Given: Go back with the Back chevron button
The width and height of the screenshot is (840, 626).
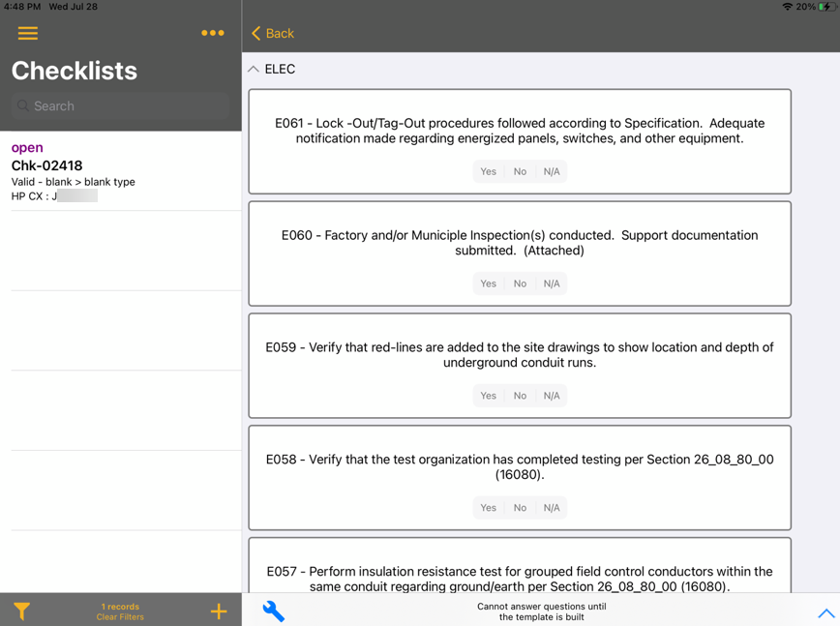Looking at the screenshot, I should (x=273, y=33).
